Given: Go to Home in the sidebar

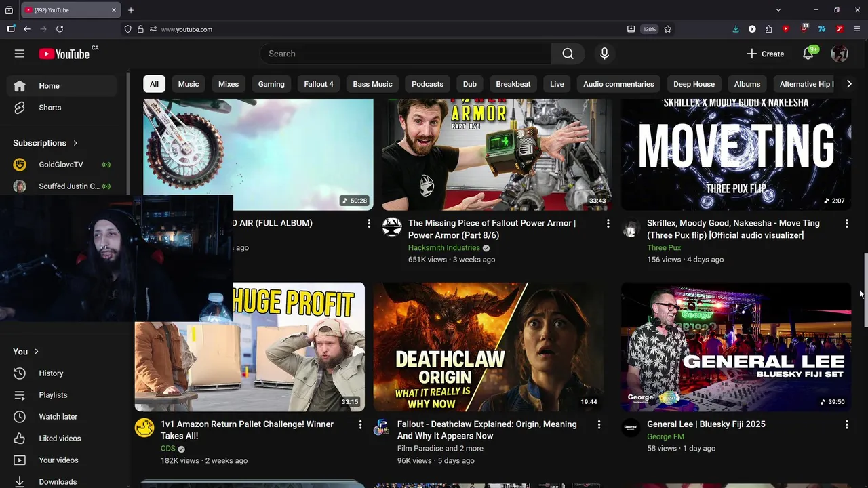Looking at the screenshot, I should tap(62, 86).
